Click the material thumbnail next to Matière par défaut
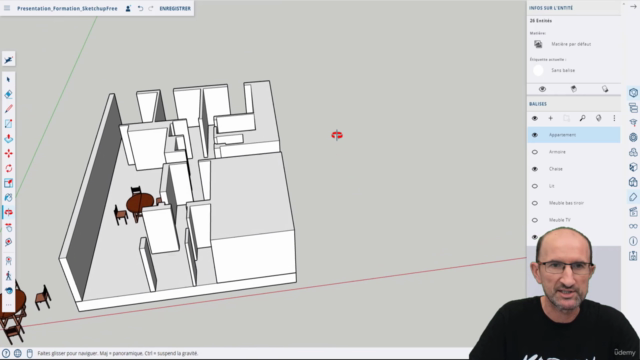 (x=538, y=44)
